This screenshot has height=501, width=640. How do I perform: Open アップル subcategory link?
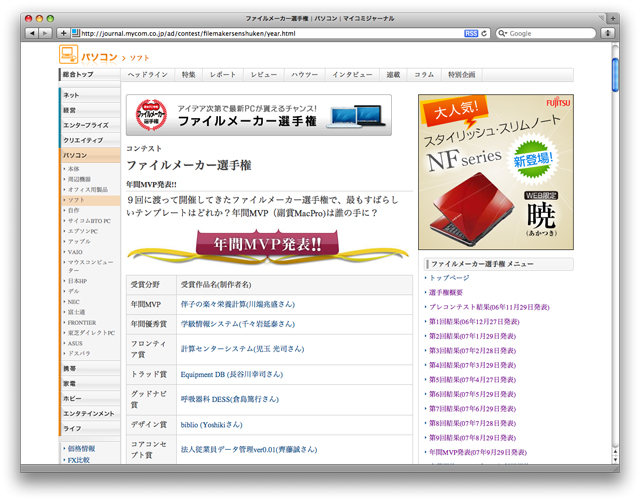pos(79,241)
